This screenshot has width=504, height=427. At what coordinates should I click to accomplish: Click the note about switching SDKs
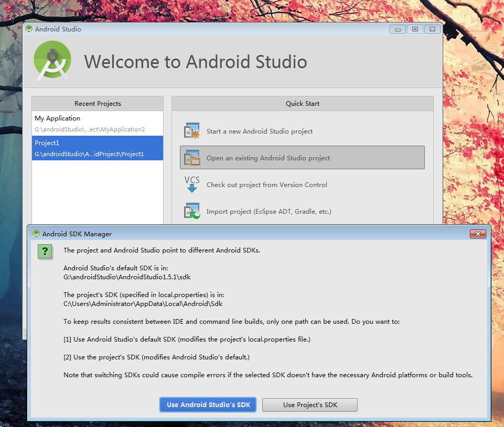268,375
